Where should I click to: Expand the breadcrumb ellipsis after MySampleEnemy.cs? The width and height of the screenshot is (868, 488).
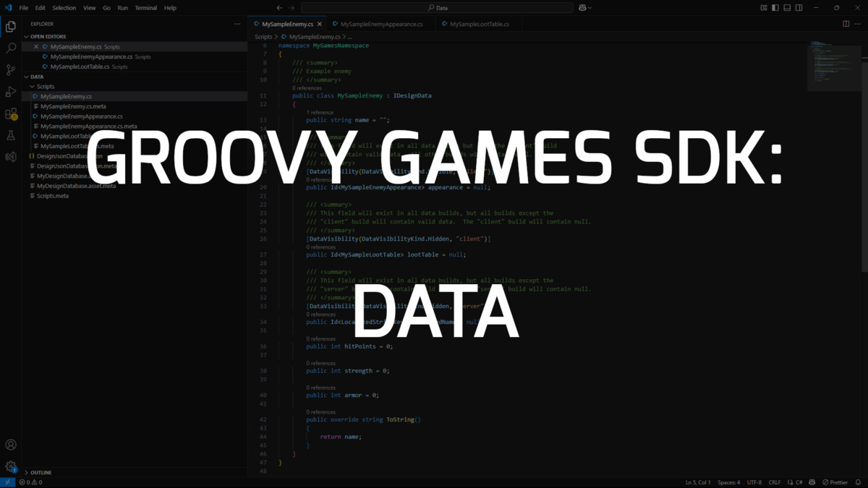click(x=349, y=36)
